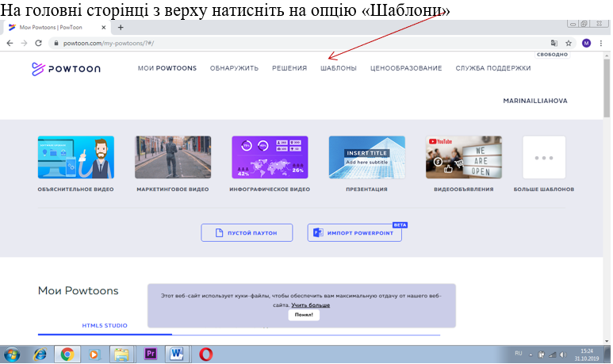
Task: Choose Маркетинговое видео thumbnail
Action: (x=173, y=157)
